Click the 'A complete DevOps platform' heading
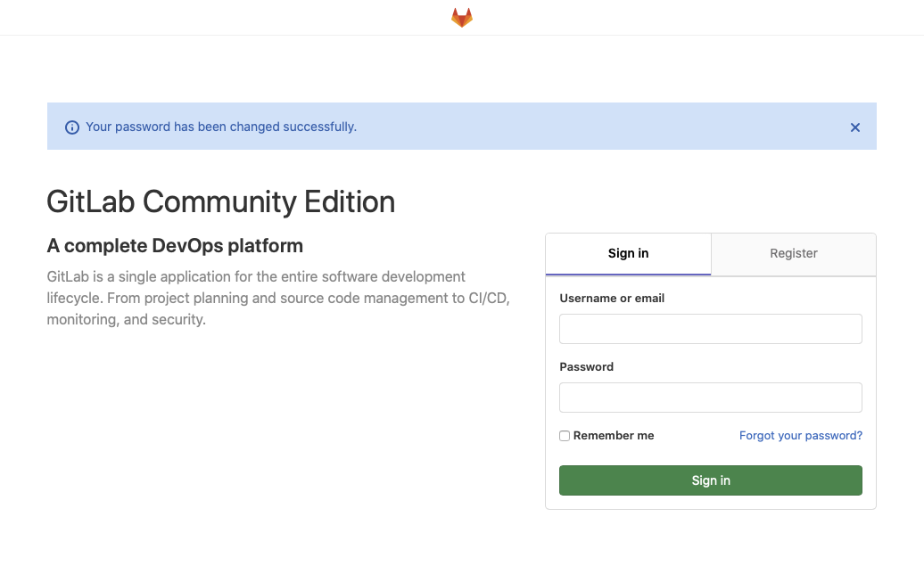The height and width of the screenshot is (566, 924). click(x=175, y=246)
